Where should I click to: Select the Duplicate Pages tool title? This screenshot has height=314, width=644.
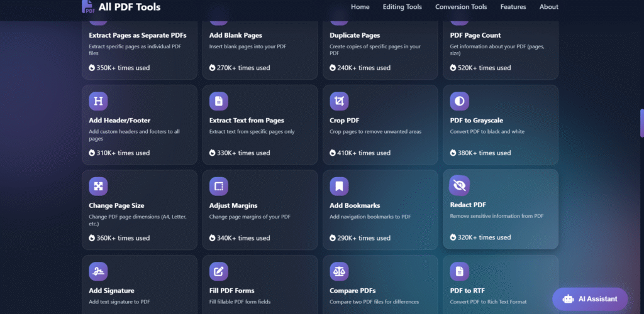(x=355, y=35)
